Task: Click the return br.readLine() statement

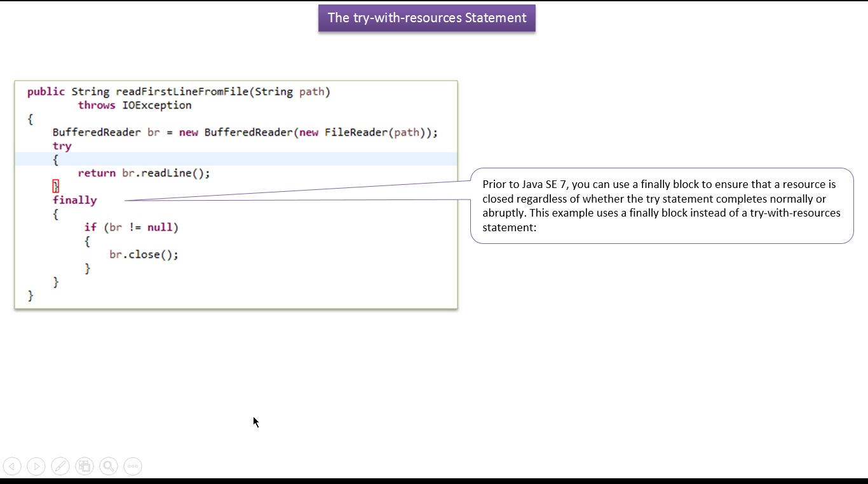Action: tap(144, 173)
